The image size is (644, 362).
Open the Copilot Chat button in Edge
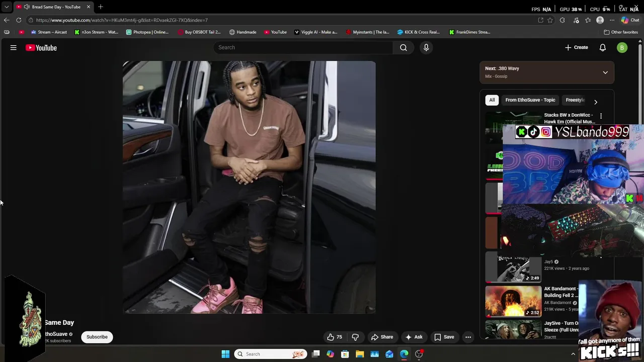tap(629, 20)
